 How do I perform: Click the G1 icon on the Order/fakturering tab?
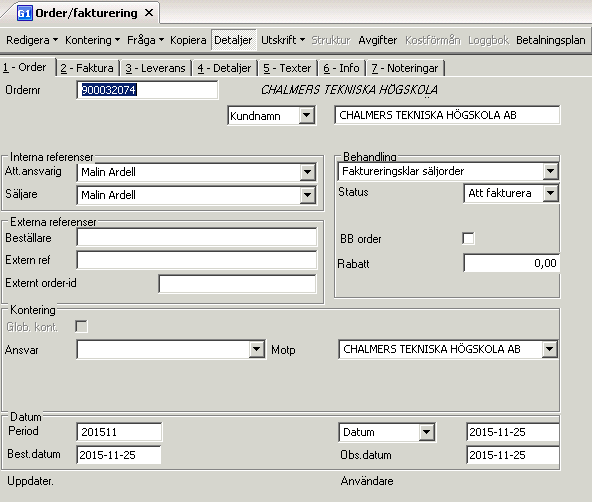[24, 14]
